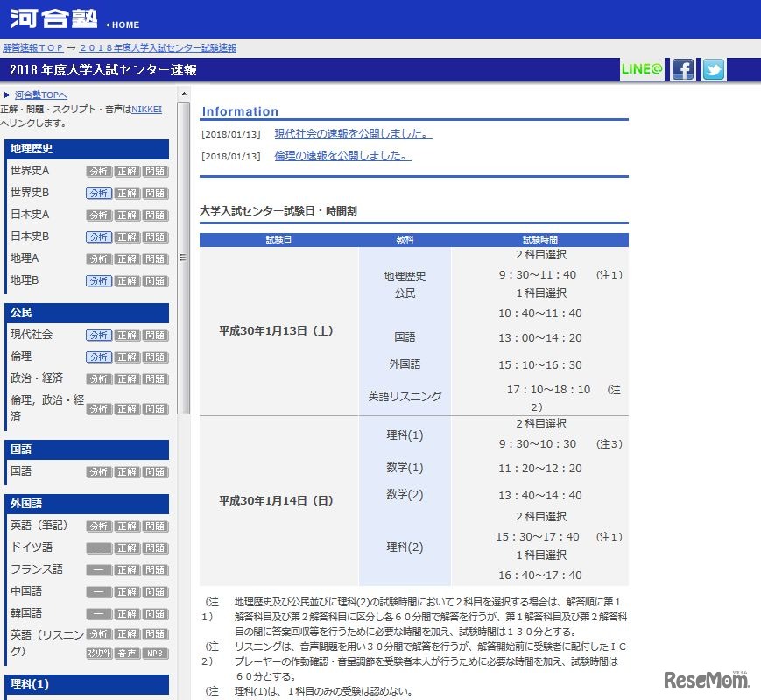Open the LINE@ icon
Viewport: 761px width, 700px height.
(642, 68)
